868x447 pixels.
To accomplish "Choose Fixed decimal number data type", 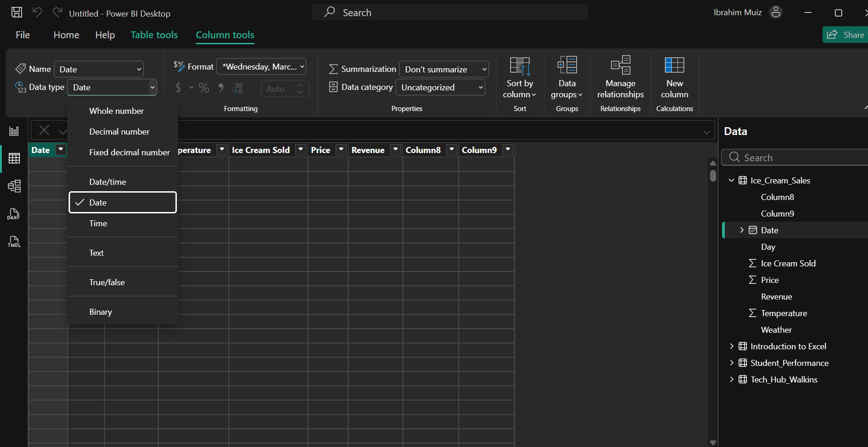I will (122, 152).
